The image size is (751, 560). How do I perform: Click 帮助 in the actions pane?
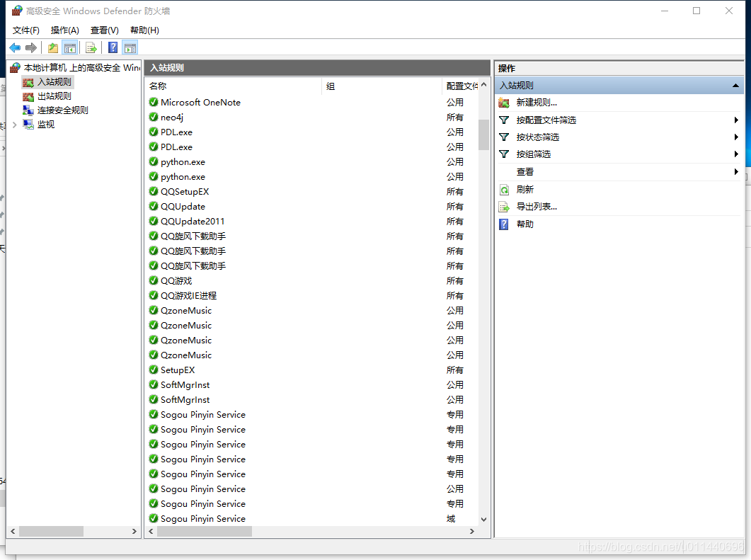pyautogui.click(x=525, y=224)
